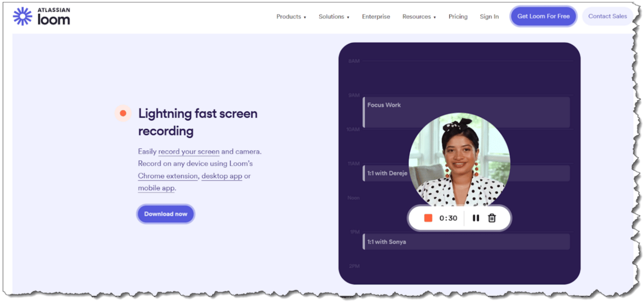Click the 1PM time label
644x306 pixels.
354,232
